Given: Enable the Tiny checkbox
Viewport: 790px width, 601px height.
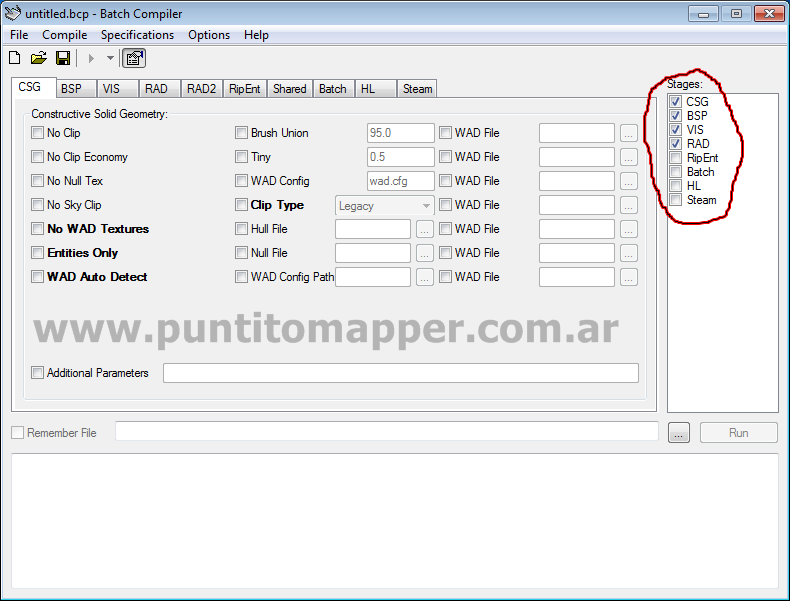Looking at the screenshot, I should [241, 157].
